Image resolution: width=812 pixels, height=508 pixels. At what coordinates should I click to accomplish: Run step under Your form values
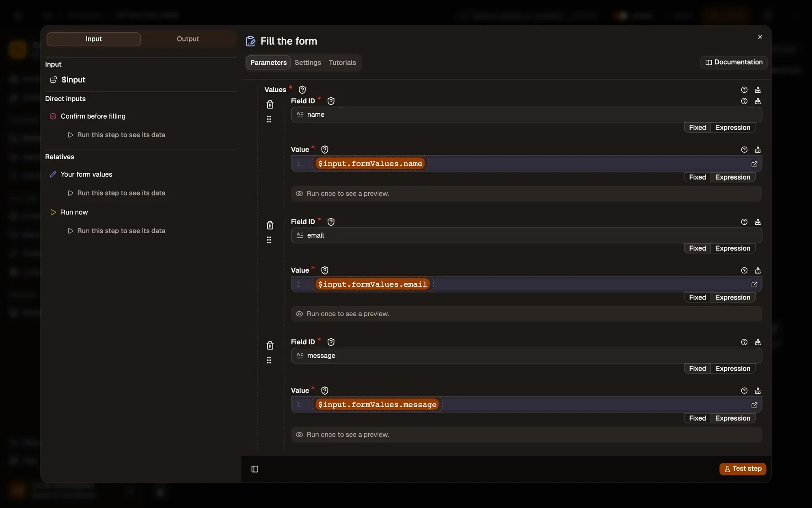(117, 193)
